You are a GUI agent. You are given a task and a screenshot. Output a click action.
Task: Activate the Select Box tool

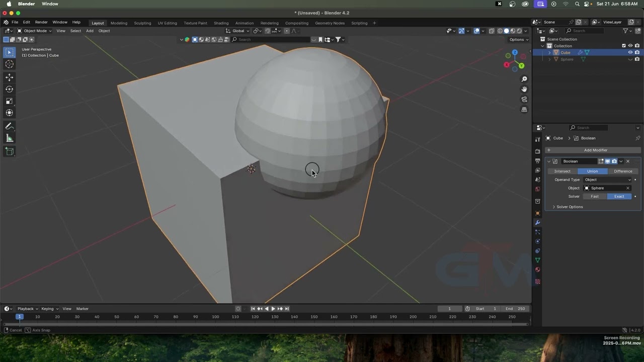click(10, 52)
